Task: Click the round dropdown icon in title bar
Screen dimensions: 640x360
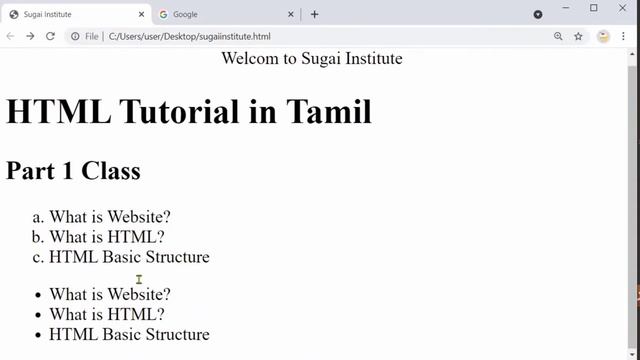Action: pos(538,14)
